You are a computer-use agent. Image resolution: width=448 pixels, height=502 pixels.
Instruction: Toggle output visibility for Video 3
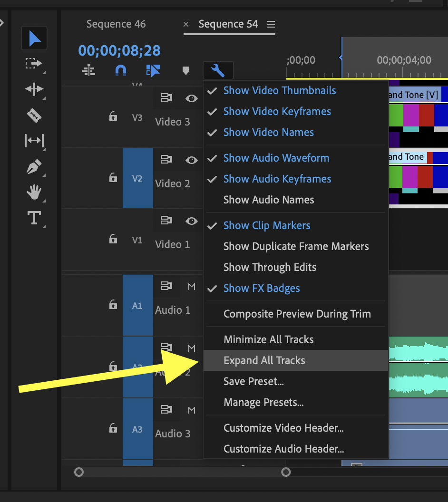[x=191, y=98]
